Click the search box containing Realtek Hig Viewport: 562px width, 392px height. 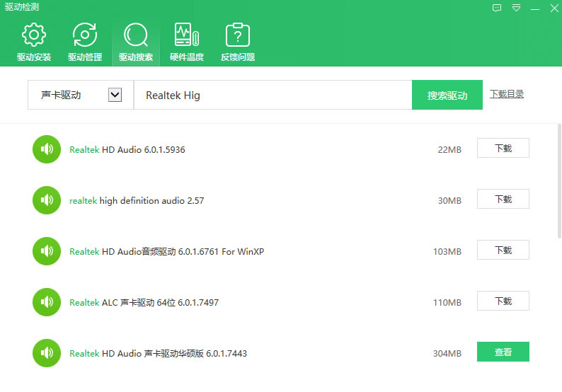(x=273, y=96)
